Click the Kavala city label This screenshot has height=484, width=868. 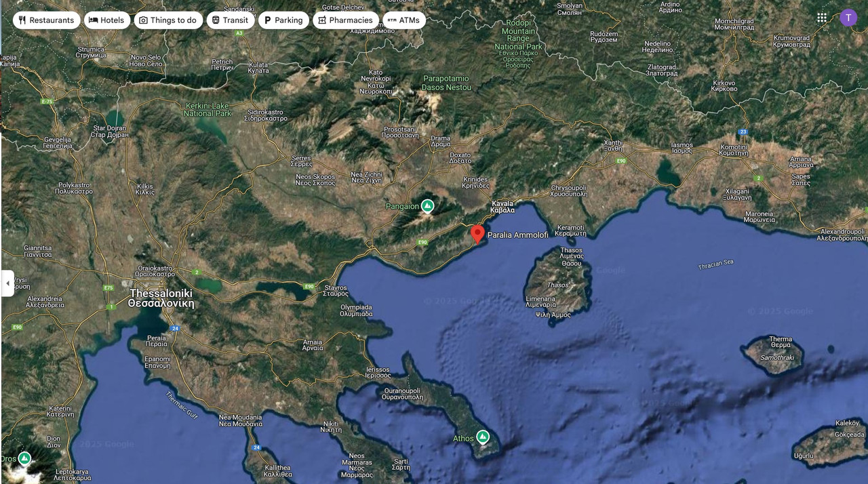tap(502, 207)
